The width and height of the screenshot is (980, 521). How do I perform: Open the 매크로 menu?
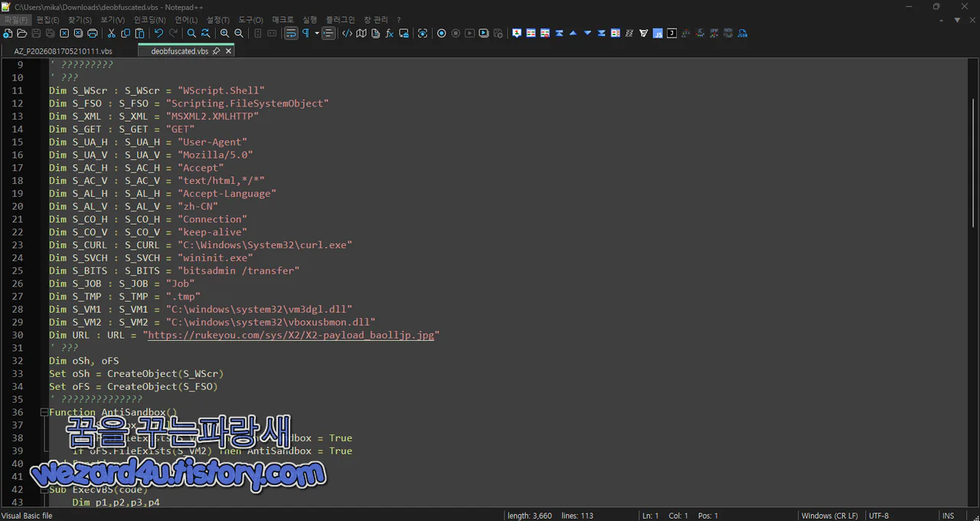click(283, 19)
